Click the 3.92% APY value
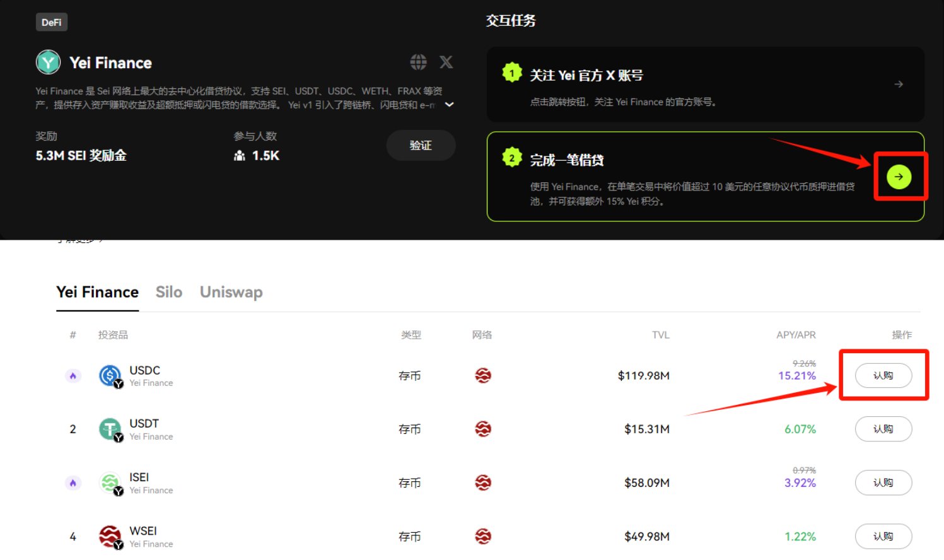The height and width of the screenshot is (560, 944). click(800, 483)
